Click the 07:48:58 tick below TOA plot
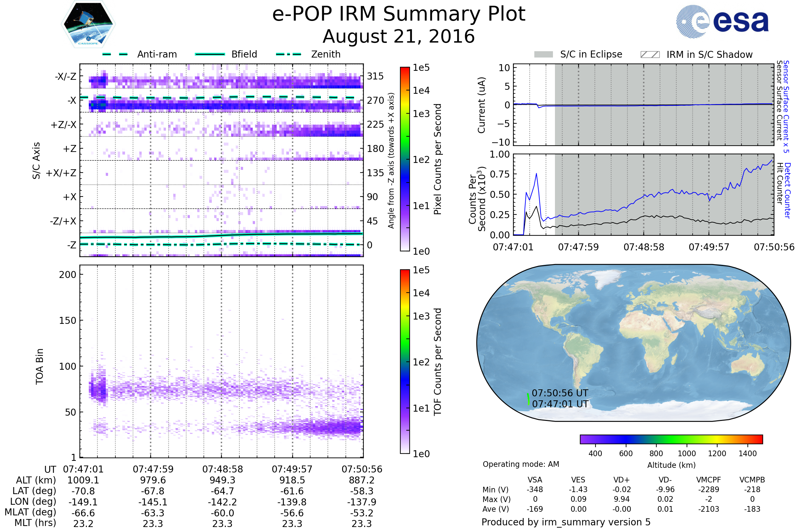798x532 pixels. tap(222, 469)
